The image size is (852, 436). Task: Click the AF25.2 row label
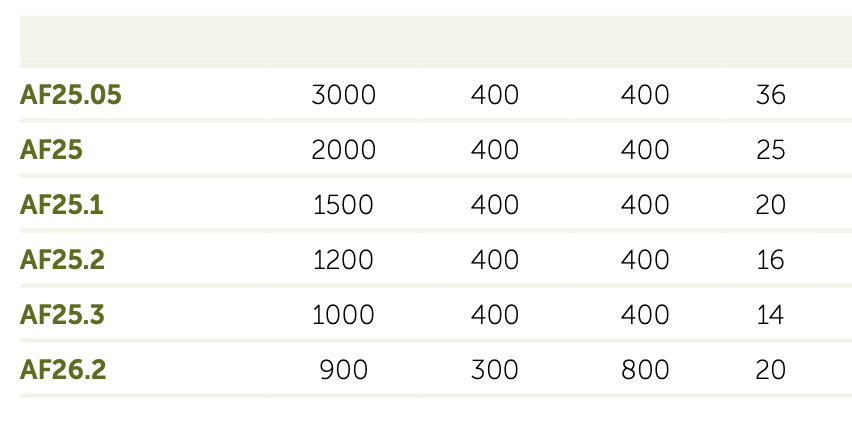(62, 260)
